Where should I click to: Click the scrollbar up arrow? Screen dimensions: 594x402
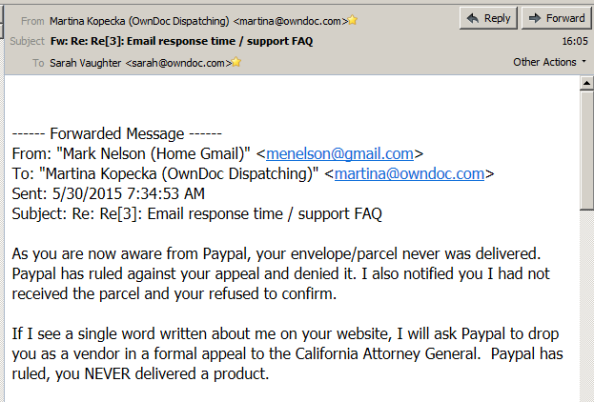tap(587, 83)
